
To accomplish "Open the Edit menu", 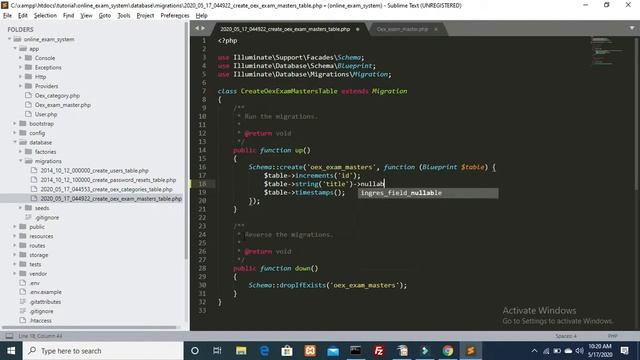I will tap(23, 16).
